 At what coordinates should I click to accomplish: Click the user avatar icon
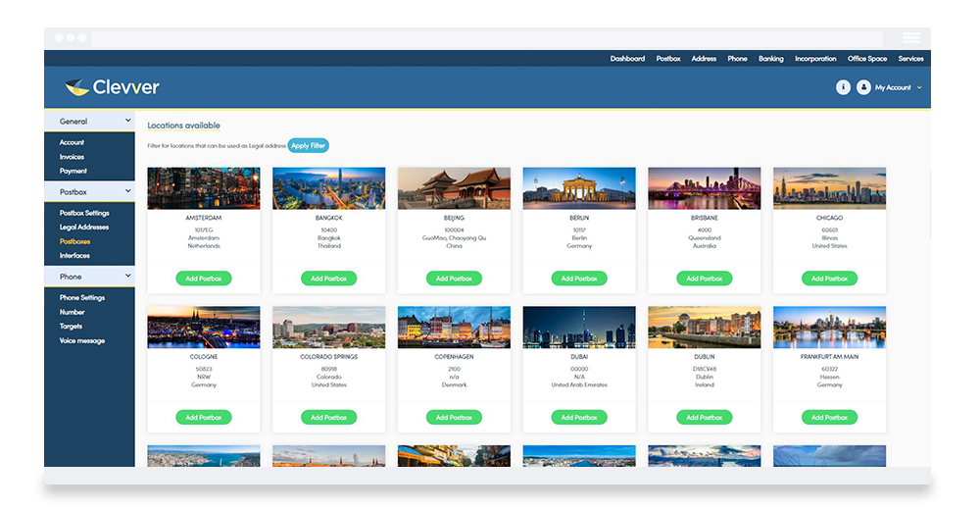(863, 87)
